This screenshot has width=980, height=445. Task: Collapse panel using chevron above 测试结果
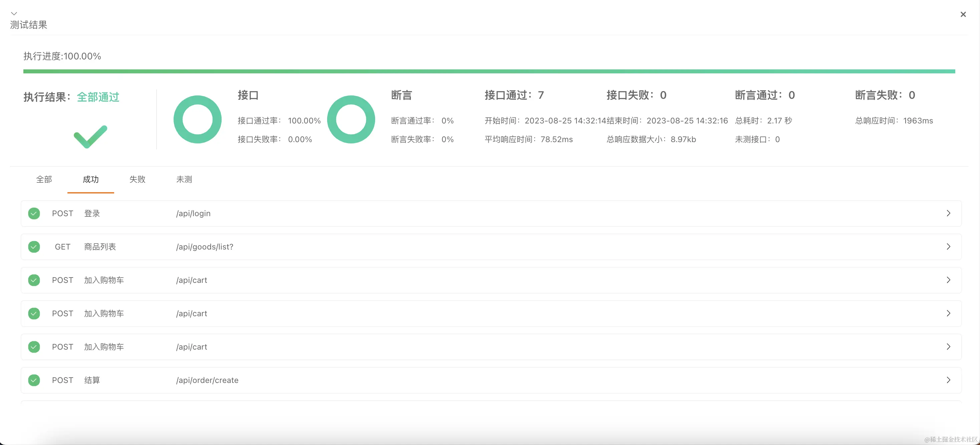[14, 13]
